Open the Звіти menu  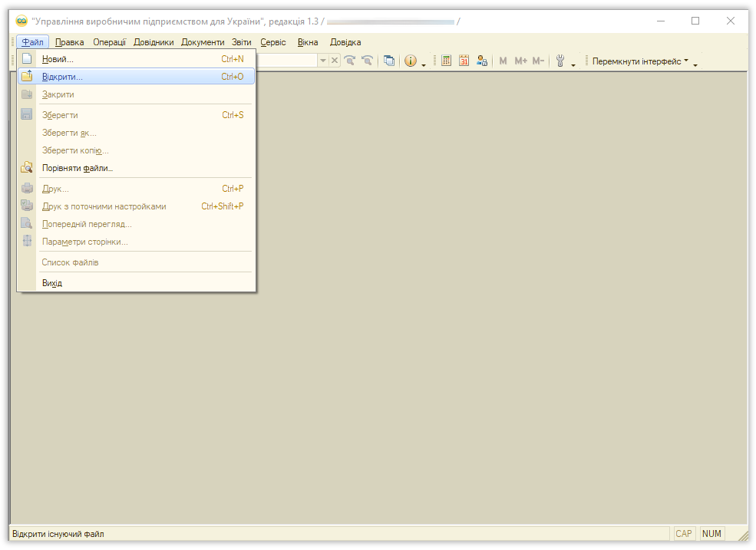[242, 42]
